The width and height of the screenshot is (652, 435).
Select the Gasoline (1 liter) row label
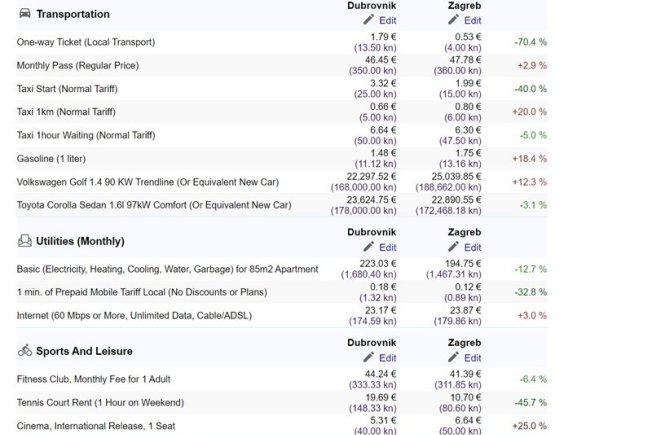(x=57, y=158)
